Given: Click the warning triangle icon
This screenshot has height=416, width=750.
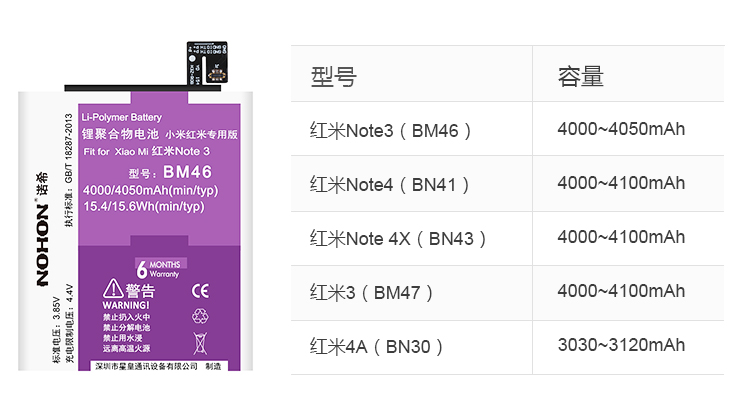Looking at the screenshot, I should 111,292.
